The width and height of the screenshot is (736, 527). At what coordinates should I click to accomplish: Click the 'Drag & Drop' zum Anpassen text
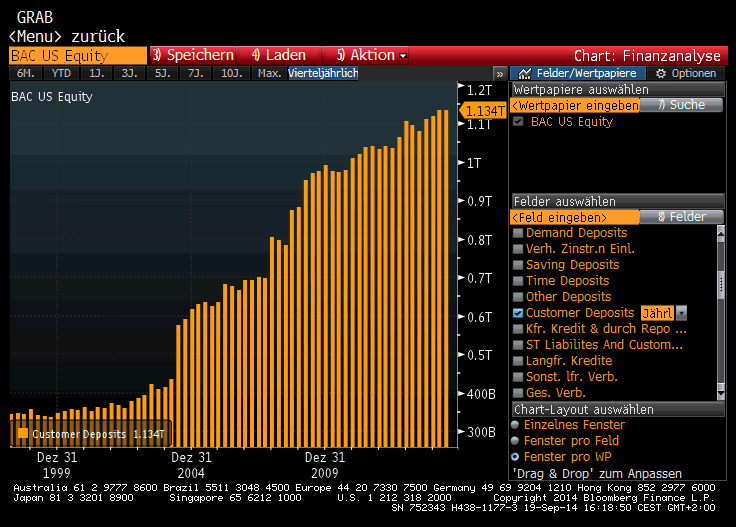(x=597, y=474)
